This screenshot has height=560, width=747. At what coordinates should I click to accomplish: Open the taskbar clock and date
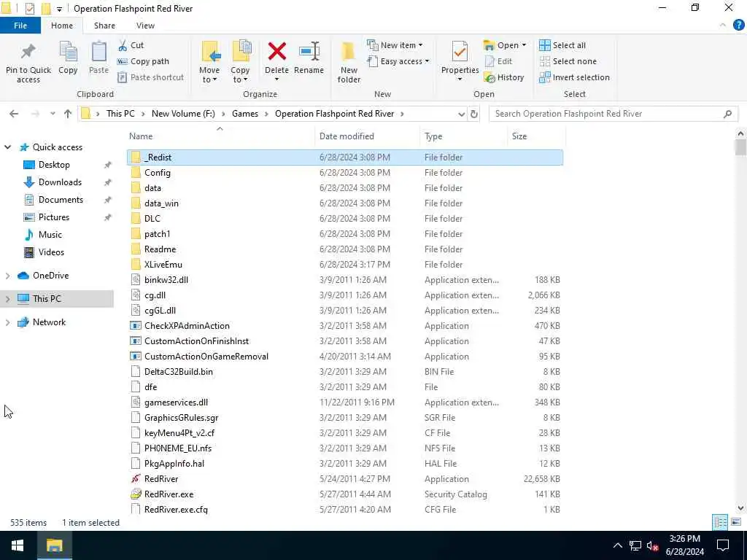(684, 545)
